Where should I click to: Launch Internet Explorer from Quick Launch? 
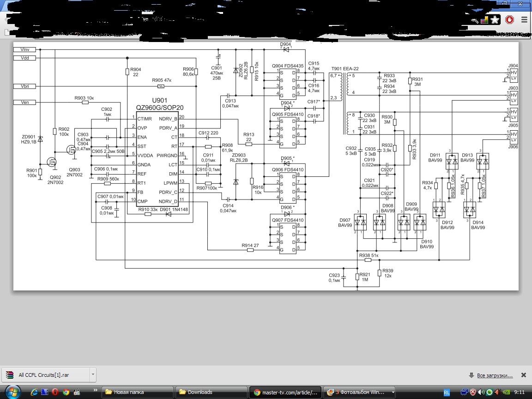(x=34, y=392)
